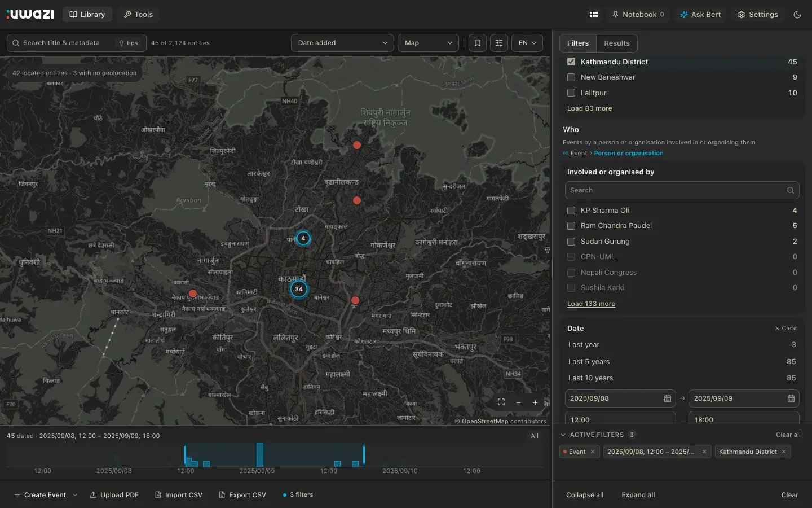812x508 pixels.
Task: Open the filter sliders icon
Action: tap(499, 43)
